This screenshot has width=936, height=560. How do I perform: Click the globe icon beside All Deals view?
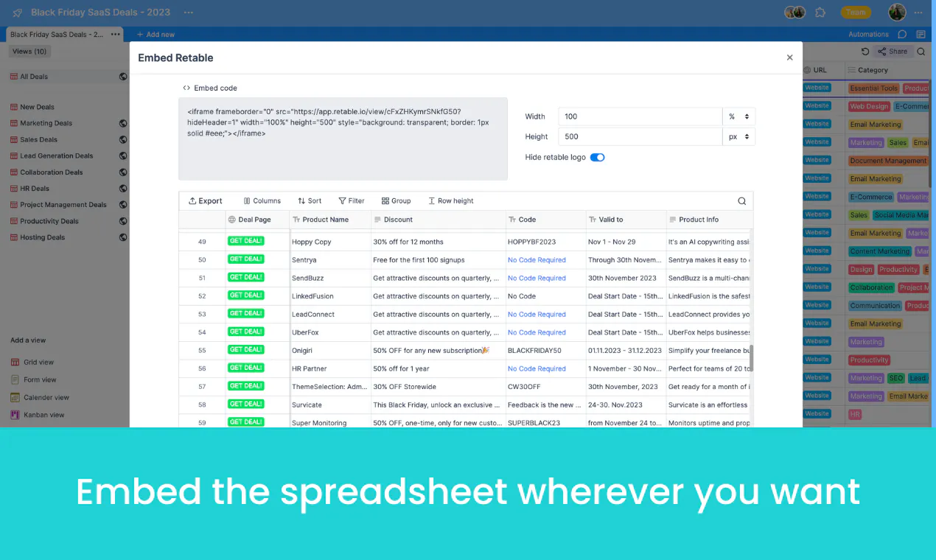pyautogui.click(x=123, y=77)
